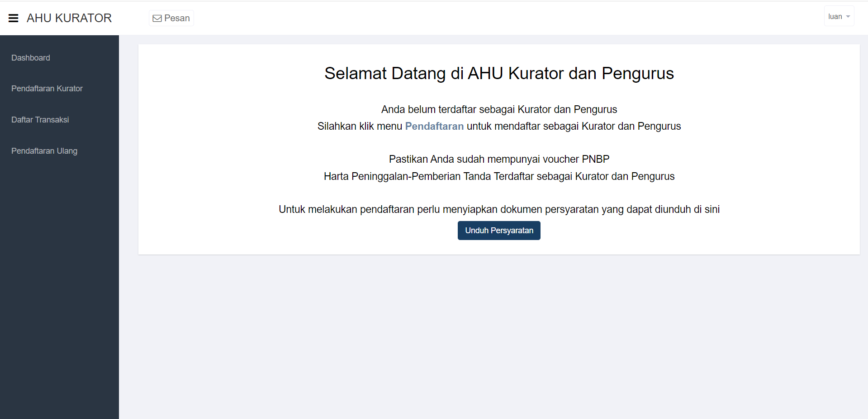
Task: Click the voucher PNBP reminder text
Action: click(499, 159)
